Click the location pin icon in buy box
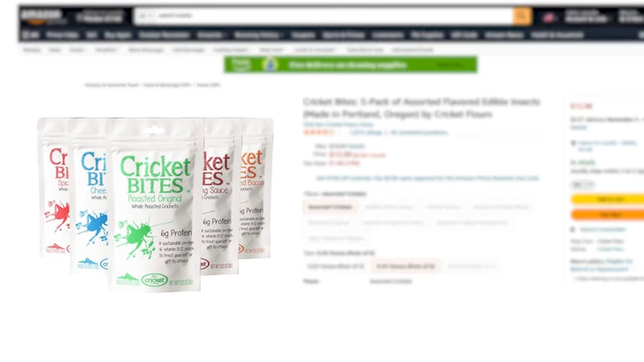Screen dimensions: 644x362 tap(573, 143)
